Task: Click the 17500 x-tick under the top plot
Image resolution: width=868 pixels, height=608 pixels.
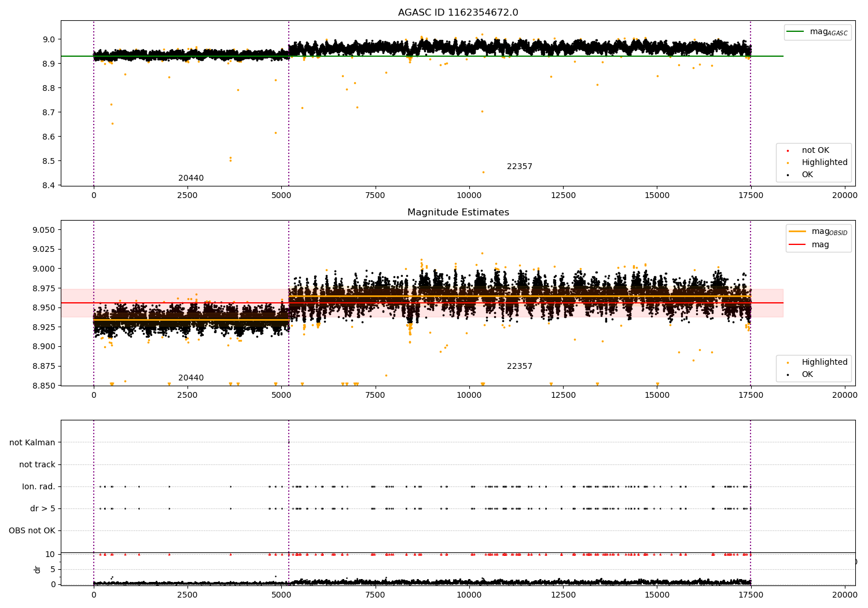Action: coord(751,196)
